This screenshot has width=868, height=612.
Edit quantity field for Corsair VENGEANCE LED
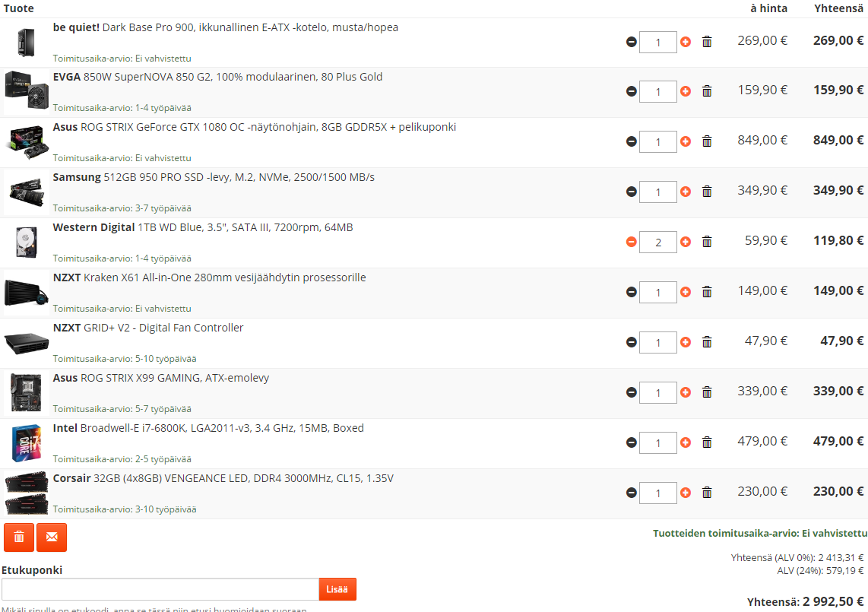point(658,493)
